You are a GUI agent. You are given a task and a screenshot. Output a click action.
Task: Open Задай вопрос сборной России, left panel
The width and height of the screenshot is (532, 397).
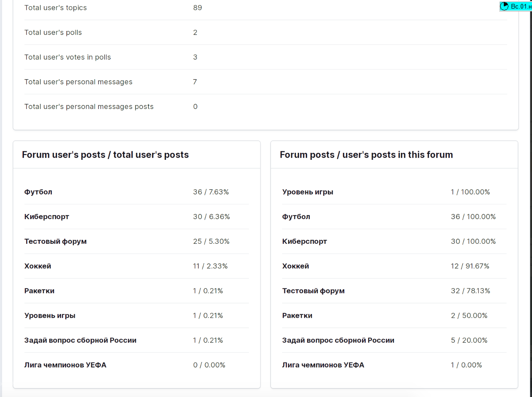pyautogui.click(x=80, y=340)
